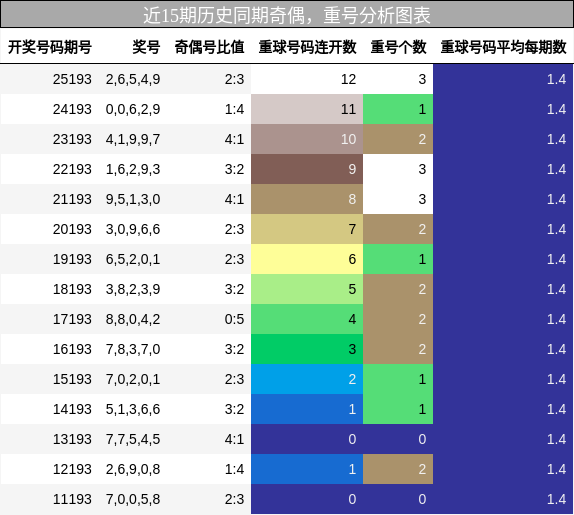Click winning numbers 7,0,0,5,8
This screenshot has height=515, width=574.
[x=133, y=499]
